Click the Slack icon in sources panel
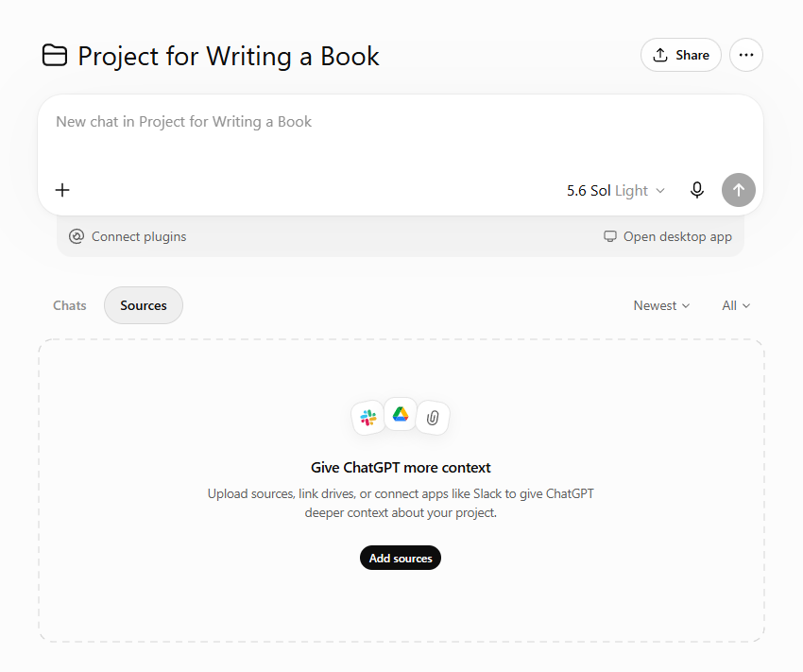Viewport: 803px width, 672px height. click(x=368, y=418)
